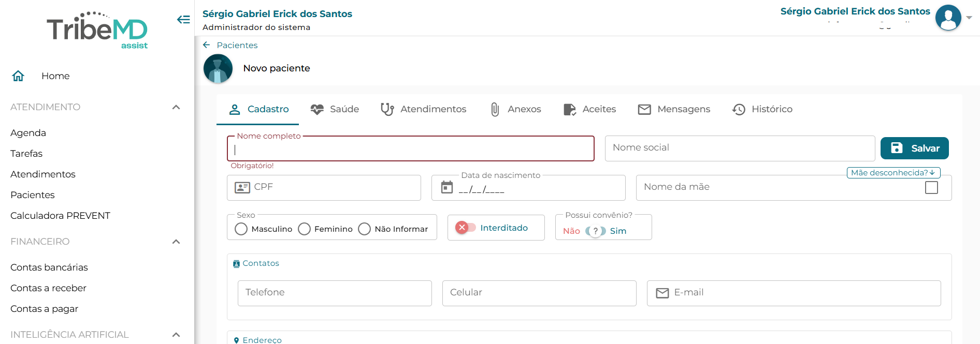The height and width of the screenshot is (344, 980).
Task: Collapse the sidebar with the menu arrow icon
Action: click(183, 20)
